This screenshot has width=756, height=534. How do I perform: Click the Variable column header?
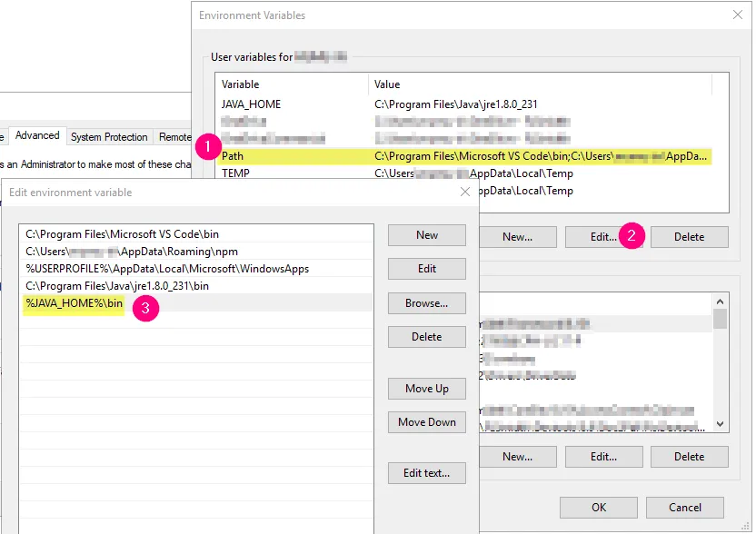coord(293,84)
